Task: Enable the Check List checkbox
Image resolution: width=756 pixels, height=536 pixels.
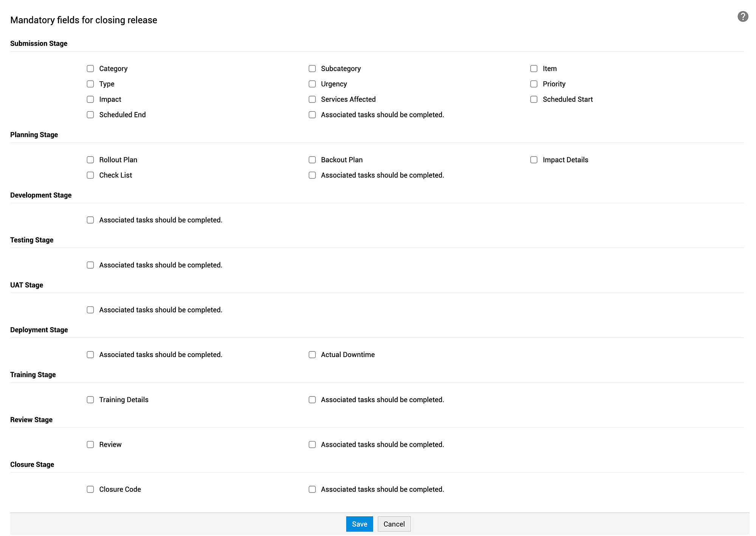Action: click(90, 175)
